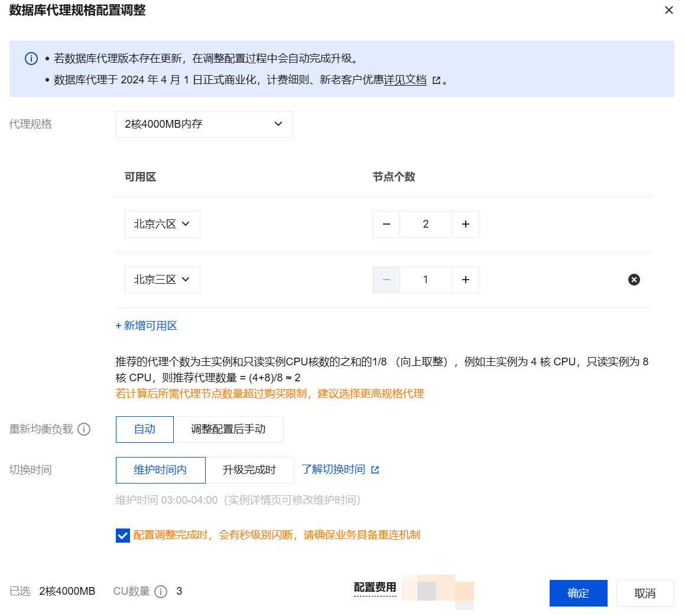The image size is (685, 616).
Task: Click the CU数量 info icon
Action: (161, 592)
